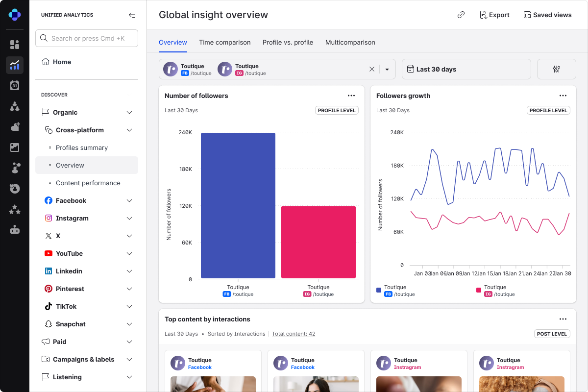
Task: Toggle Toutique Facebook series in chart legend
Action: pos(395,291)
